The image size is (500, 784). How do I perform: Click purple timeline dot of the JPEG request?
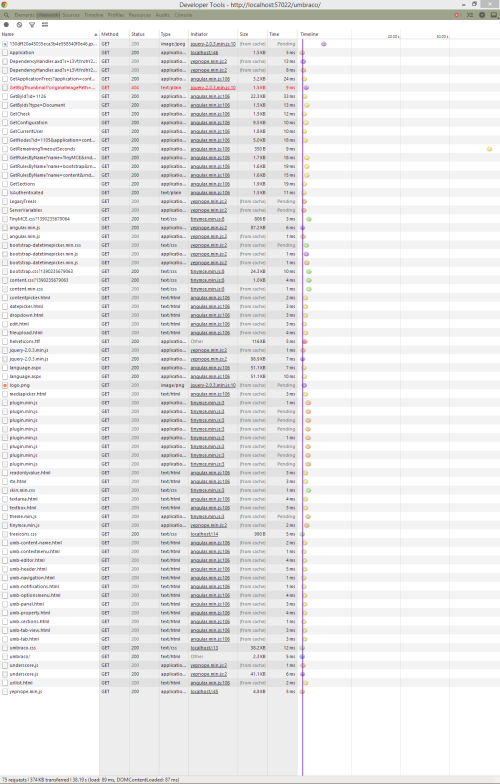tap(324, 44)
